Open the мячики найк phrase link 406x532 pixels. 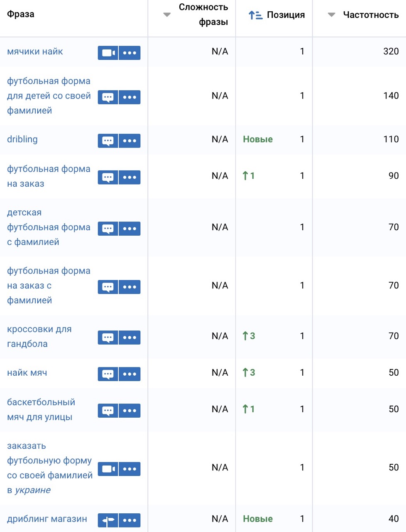pos(35,52)
